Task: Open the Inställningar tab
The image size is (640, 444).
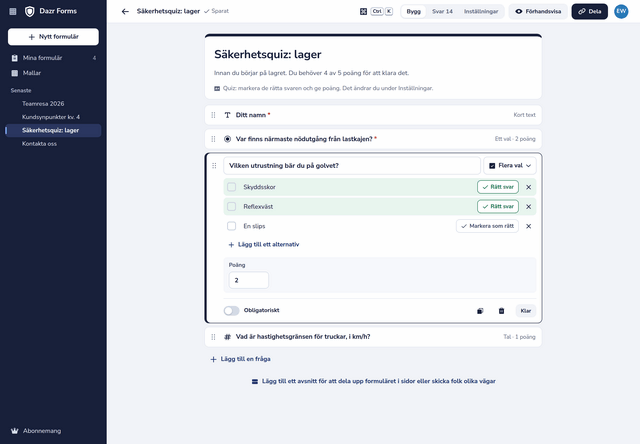Action: (x=481, y=11)
